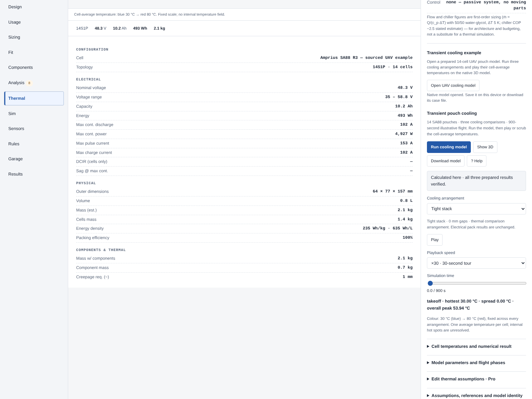
Task: Click the Component mass 0.7 kg value
Action: point(405,268)
